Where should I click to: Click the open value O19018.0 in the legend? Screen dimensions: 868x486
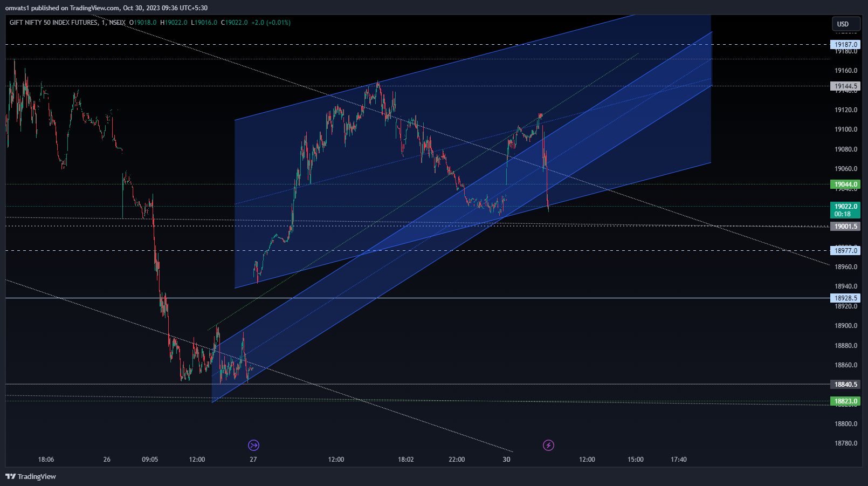(x=143, y=23)
